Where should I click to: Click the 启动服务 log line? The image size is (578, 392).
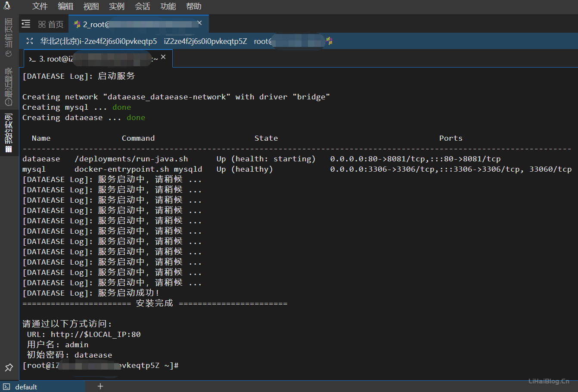79,76
